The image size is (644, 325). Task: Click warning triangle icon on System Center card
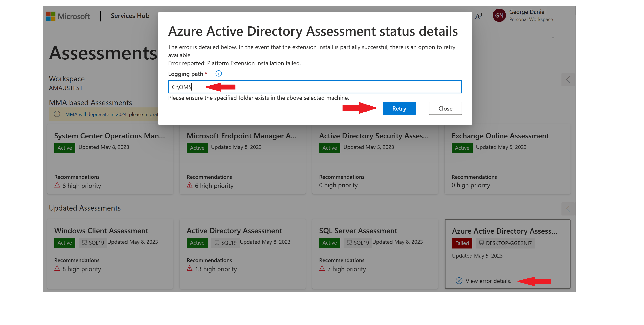[57, 185]
